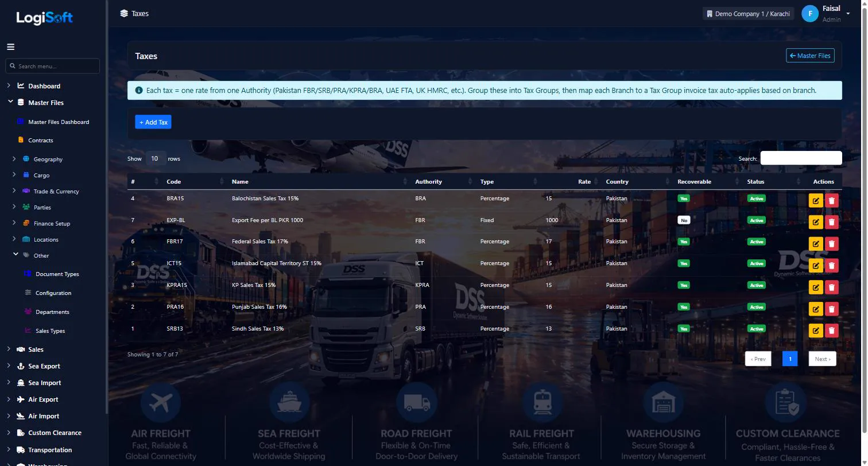The image size is (868, 466).
Task: Click the Master Files Dashboard icon
Action: click(21, 122)
